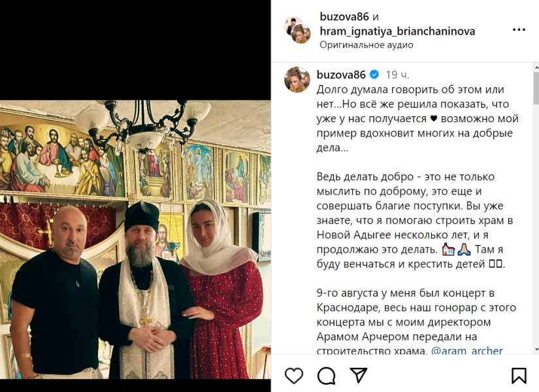
Task: Share the post via paper plane icon
Action: (x=359, y=375)
